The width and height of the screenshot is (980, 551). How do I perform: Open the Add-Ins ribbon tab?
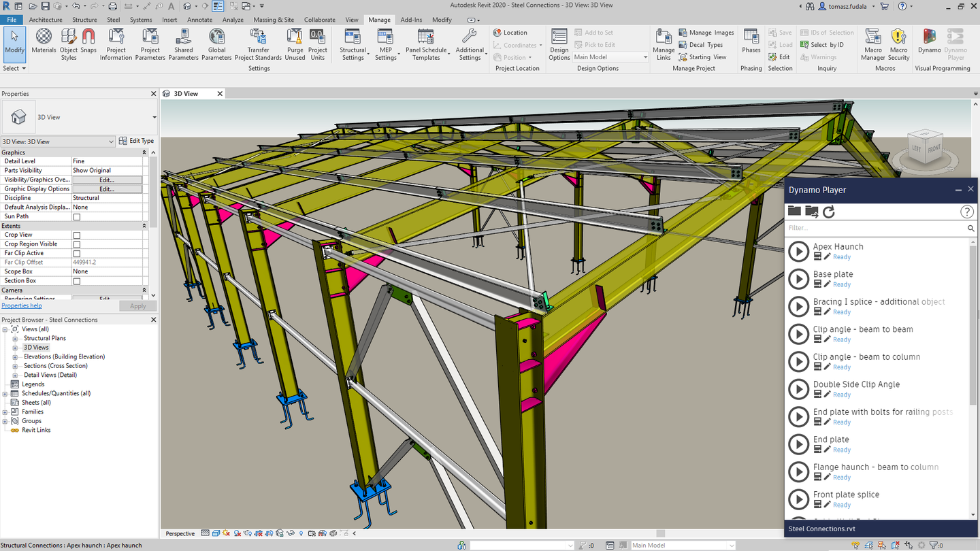coord(411,20)
